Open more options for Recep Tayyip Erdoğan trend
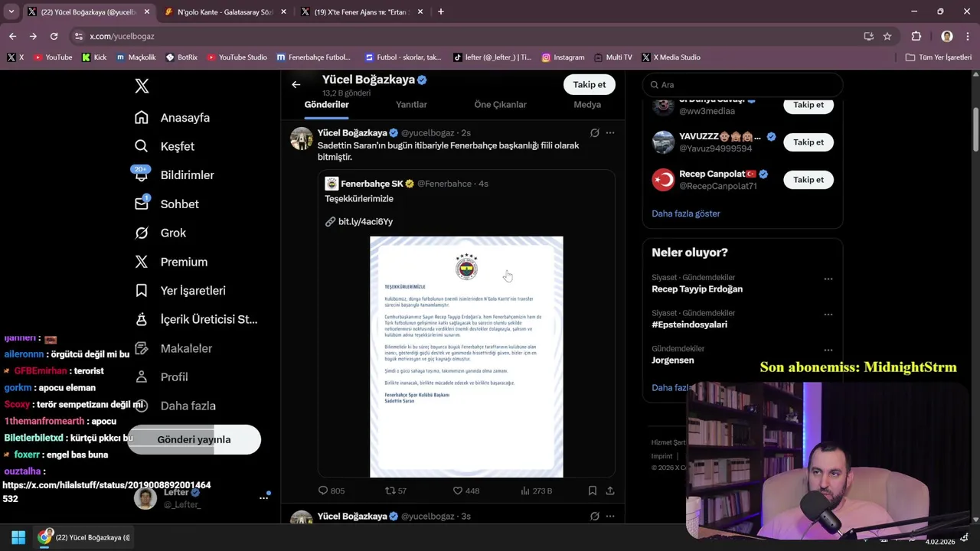980x551 pixels. (828, 279)
